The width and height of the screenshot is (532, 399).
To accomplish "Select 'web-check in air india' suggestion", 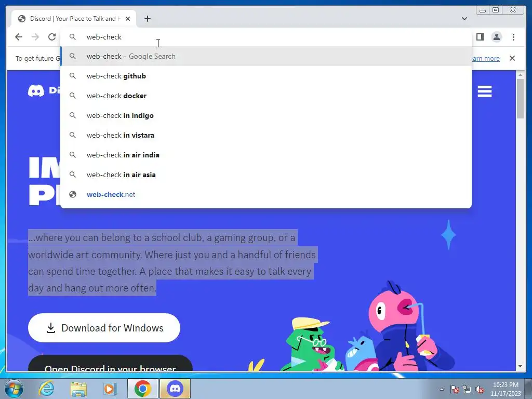I will point(266,155).
